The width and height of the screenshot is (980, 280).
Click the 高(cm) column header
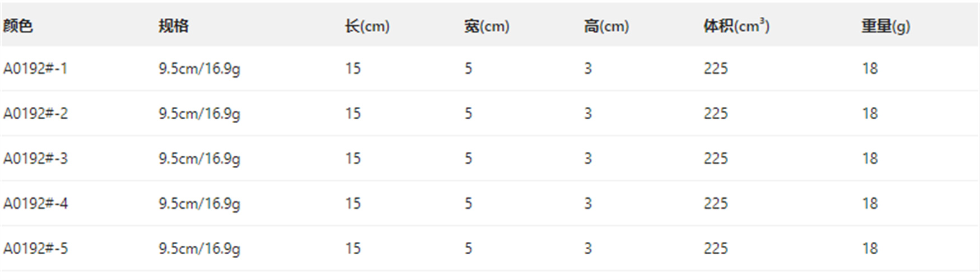(606, 26)
